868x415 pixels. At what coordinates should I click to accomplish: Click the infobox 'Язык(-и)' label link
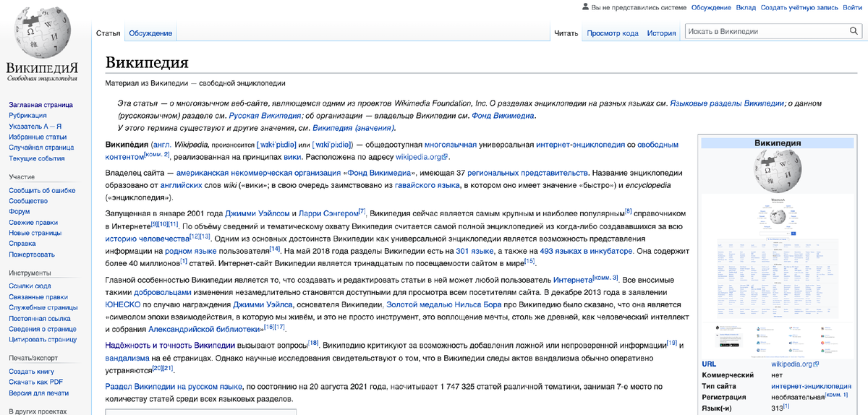coord(718,408)
